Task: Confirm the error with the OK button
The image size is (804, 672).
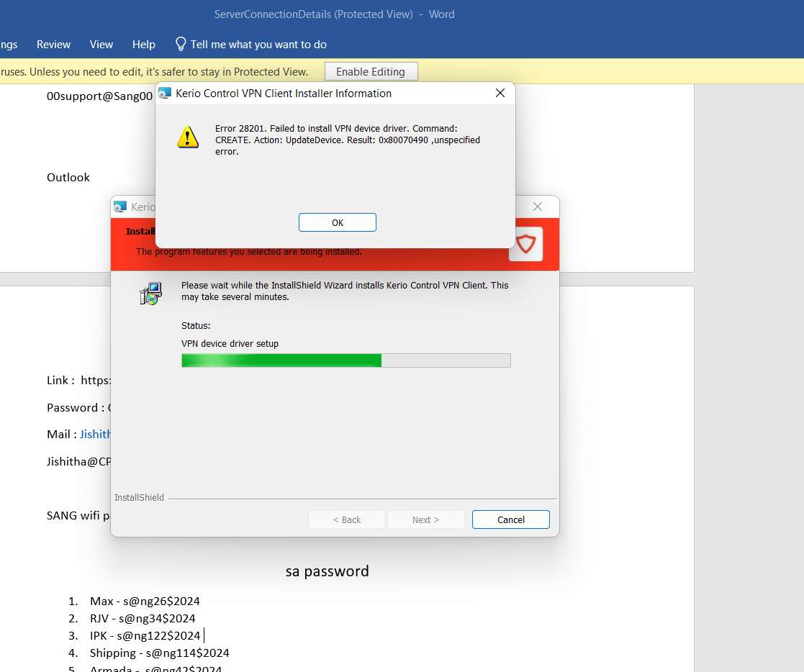Action: coord(337,222)
